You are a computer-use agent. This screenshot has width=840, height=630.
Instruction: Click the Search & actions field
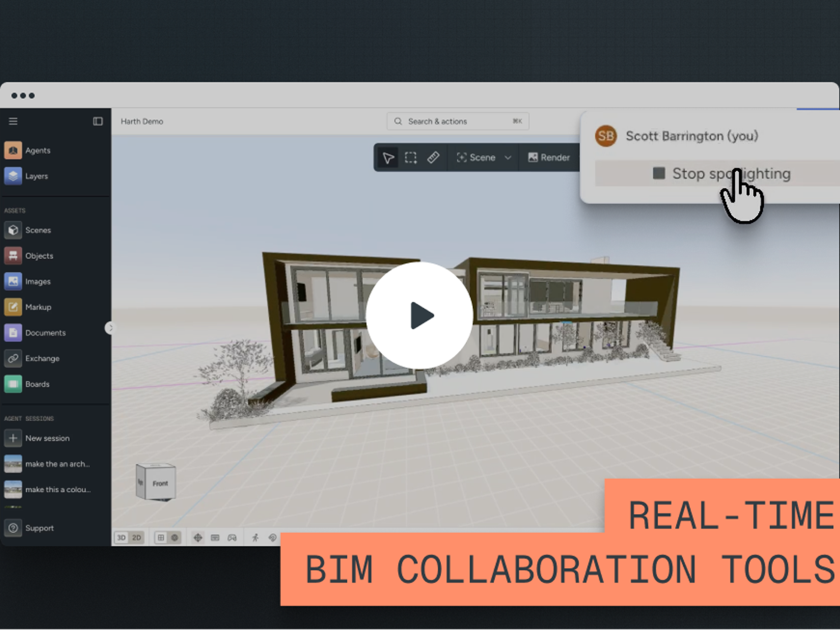tap(458, 121)
